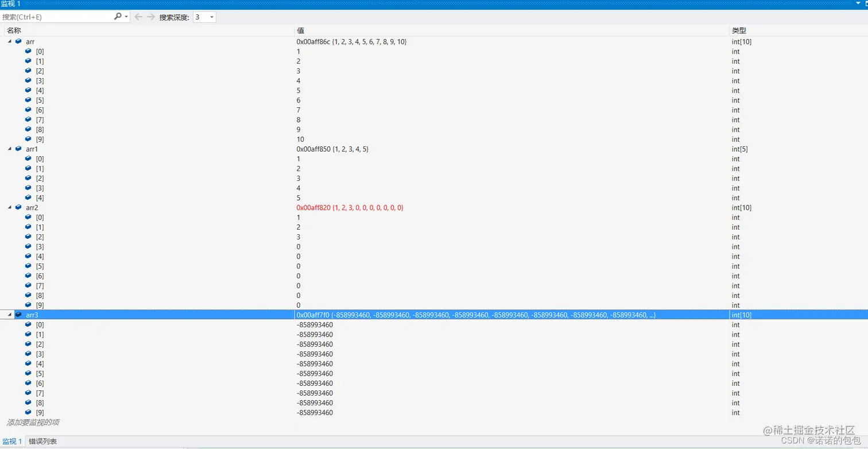
Task: Click -858993460 value of arr3 element [0]
Action: pos(315,324)
